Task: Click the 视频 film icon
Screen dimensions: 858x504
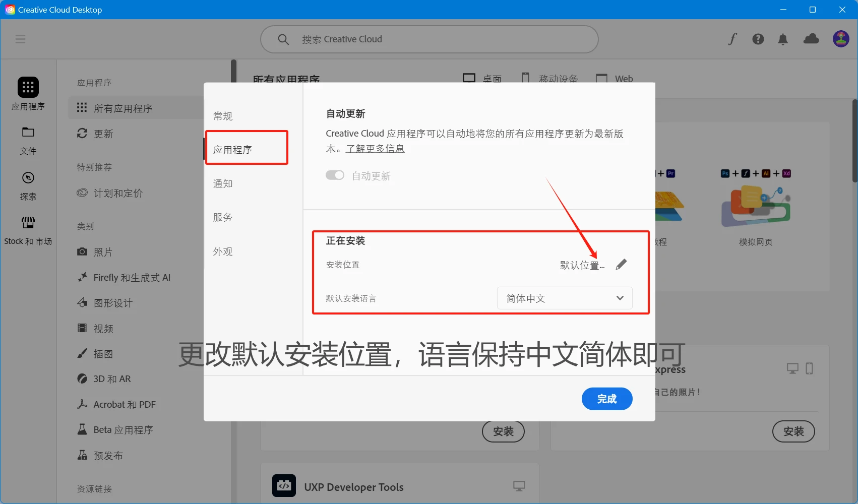Action: click(x=82, y=328)
